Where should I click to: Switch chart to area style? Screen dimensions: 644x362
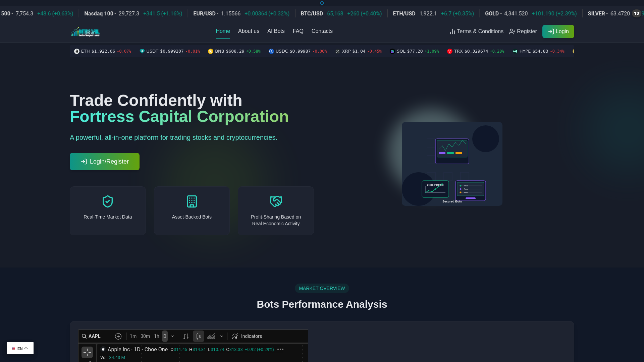coord(211,336)
